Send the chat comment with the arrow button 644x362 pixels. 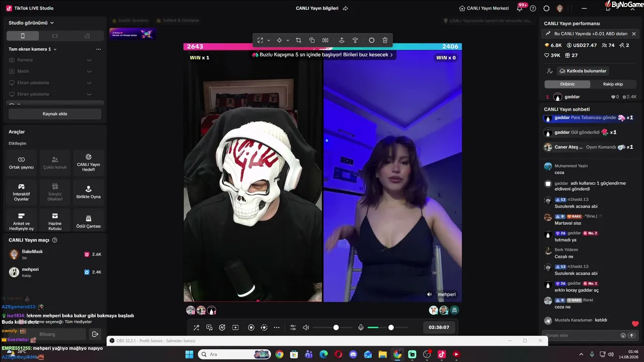click(x=632, y=335)
